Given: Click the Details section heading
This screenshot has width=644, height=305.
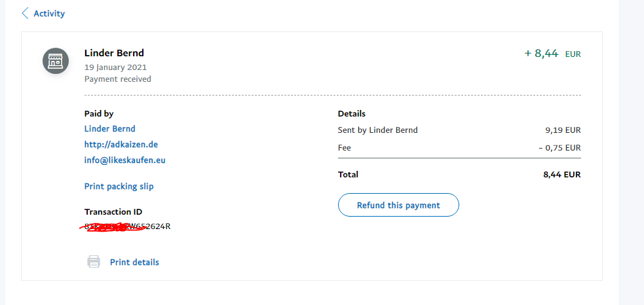Looking at the screenshot, I should coord(352,114).
